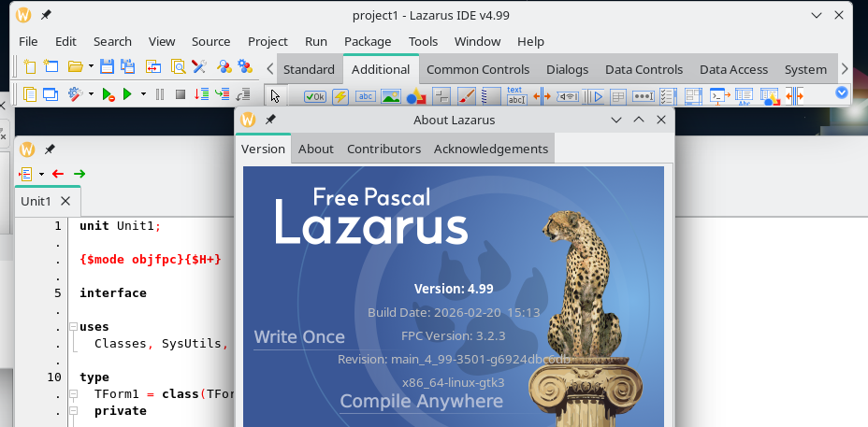Switch to the Common Controls palette tab
Viewport: 868px width, 427px height.
pos(478,69)
